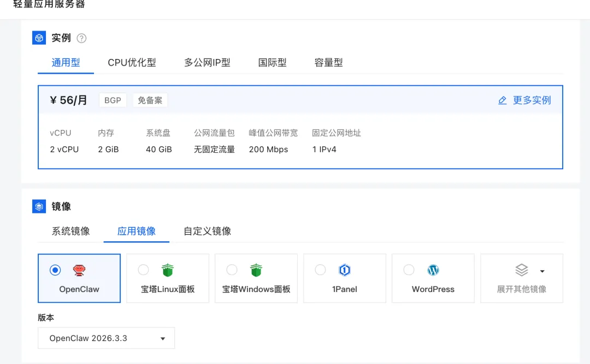Click the WordPress card label
This screenshot has height=364, width=590.
tap(433, 289)
